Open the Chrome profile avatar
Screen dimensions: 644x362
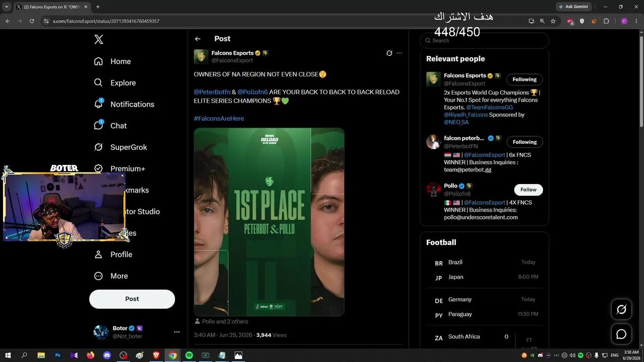click(x=624, y=21)
